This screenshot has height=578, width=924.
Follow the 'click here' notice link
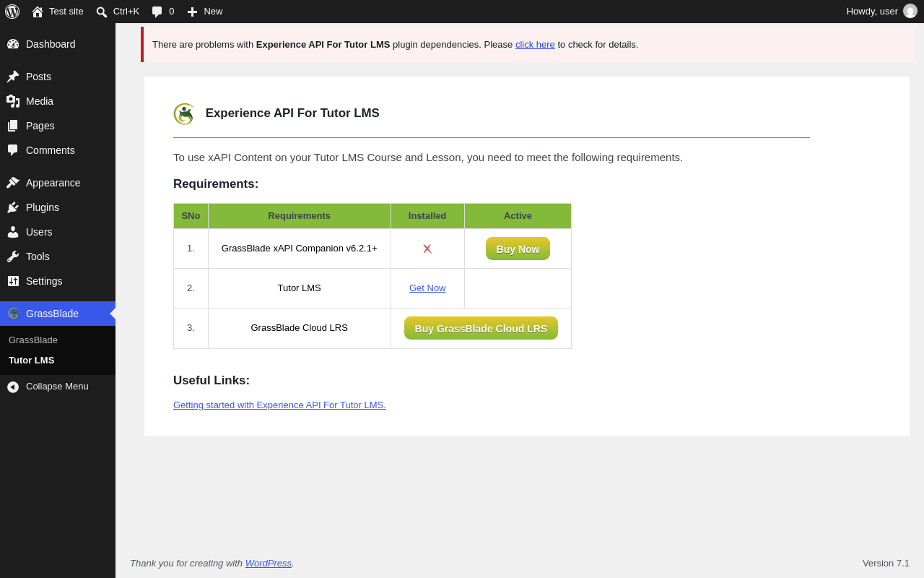point(535,44)
